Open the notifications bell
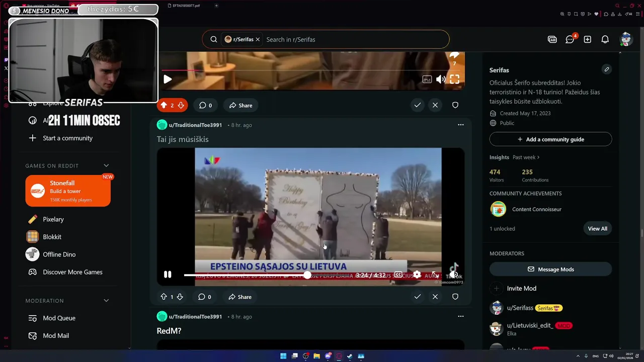Screen dimensions: 644x362 (x=605, y=39)
